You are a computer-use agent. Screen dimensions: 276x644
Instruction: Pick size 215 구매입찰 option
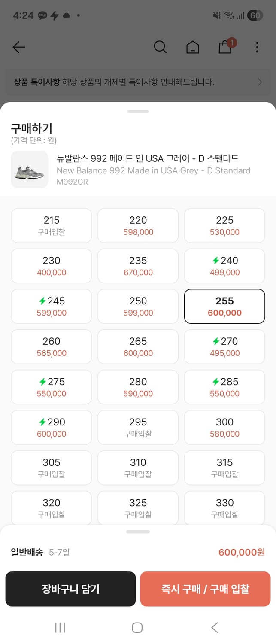(x=52, y=225)
